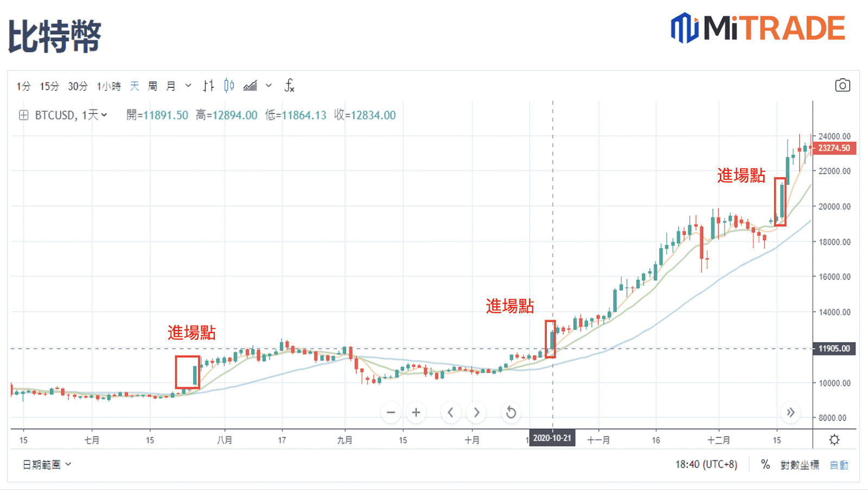Open the BTCUSD, 1天 symbol dropdown
The height and width of the screenshot is (490, 868).
click(x=71, y=115)
